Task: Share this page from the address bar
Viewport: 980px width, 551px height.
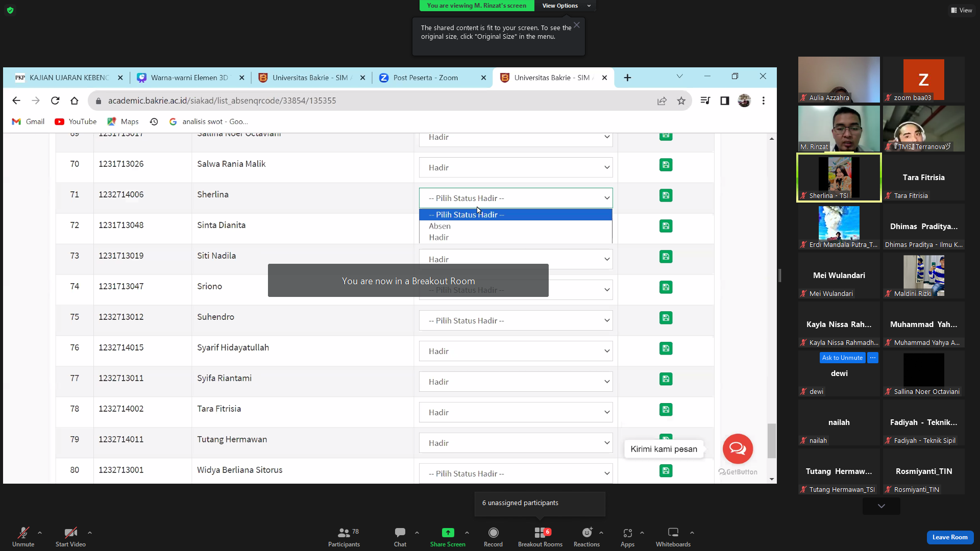Action: click(x=662, y=101)
